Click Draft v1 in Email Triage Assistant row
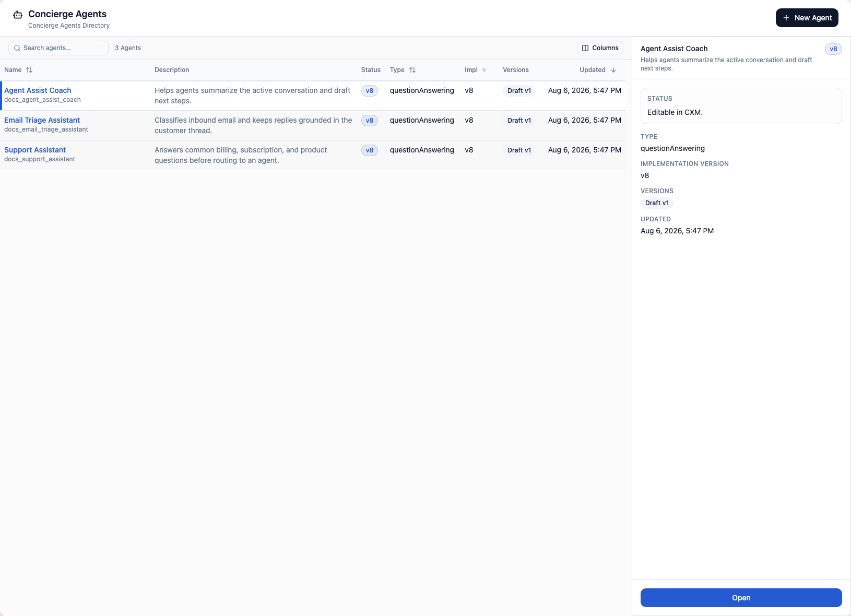 click(519, 121)
